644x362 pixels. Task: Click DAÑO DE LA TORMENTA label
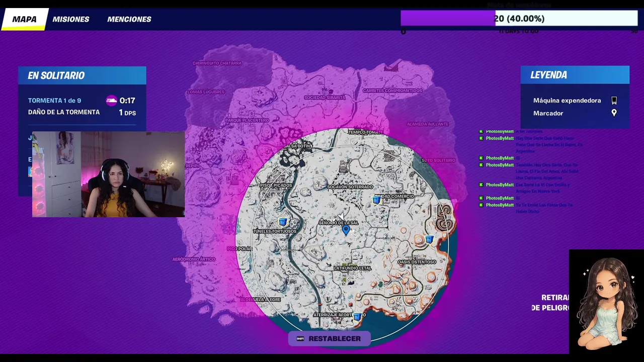click(64, 112)
